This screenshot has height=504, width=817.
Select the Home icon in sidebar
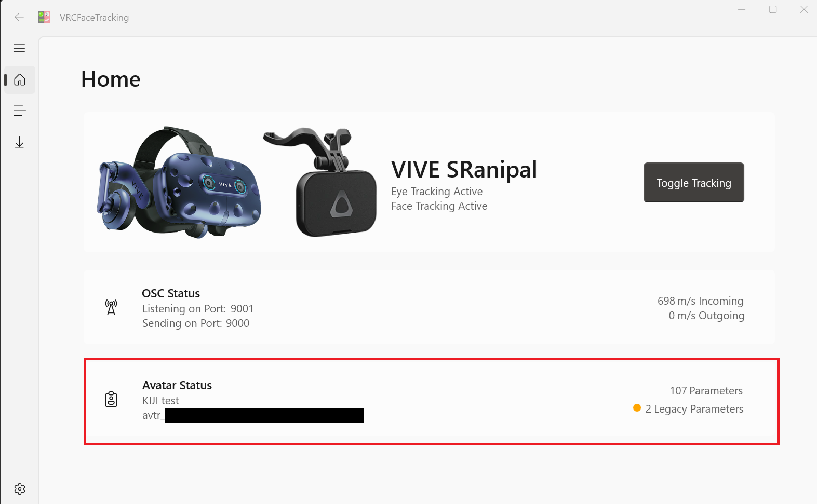tap(20, 80)
